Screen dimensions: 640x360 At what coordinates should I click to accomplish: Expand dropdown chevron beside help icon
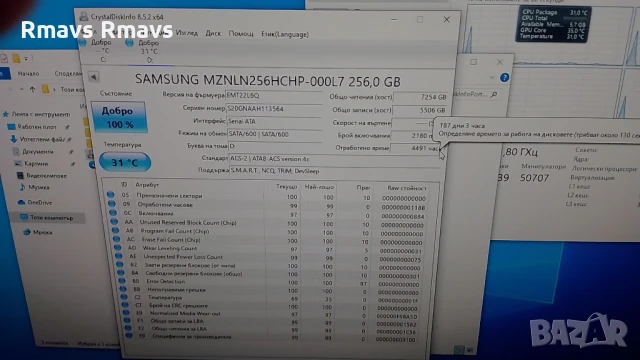click(x=492, y=77)
